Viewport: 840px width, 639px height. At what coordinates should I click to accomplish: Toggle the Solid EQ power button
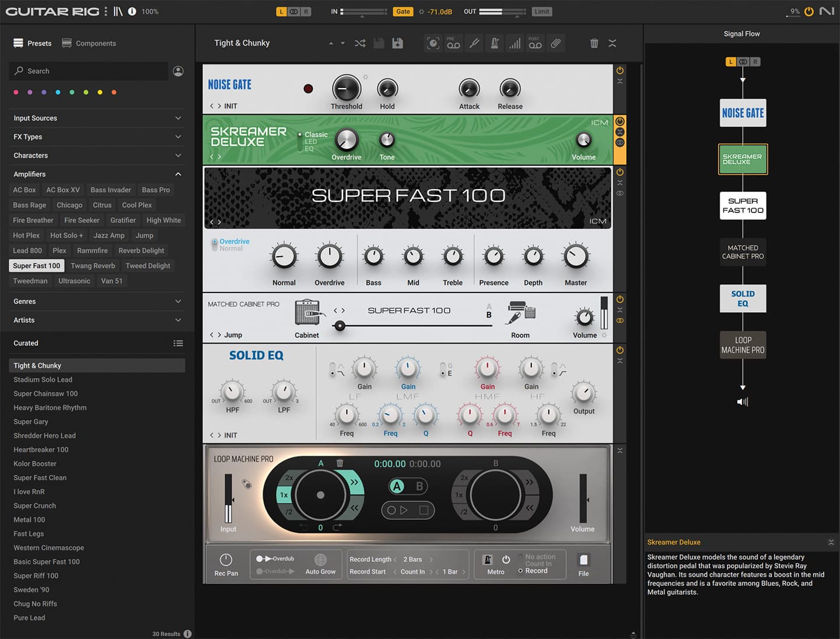pyautogui.click(x=620, y=350)
